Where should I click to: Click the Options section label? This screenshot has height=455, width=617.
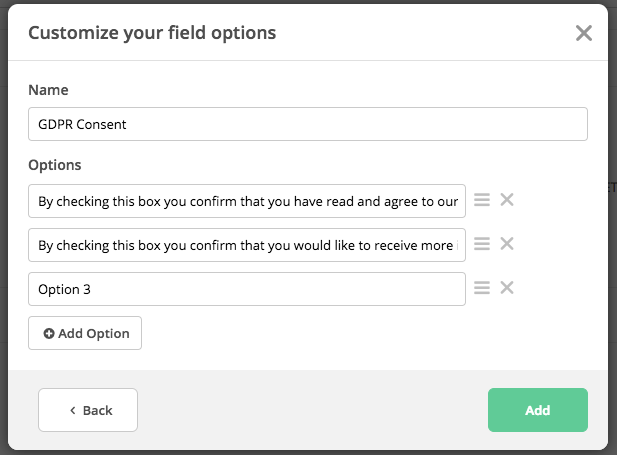tap(55, 165)
